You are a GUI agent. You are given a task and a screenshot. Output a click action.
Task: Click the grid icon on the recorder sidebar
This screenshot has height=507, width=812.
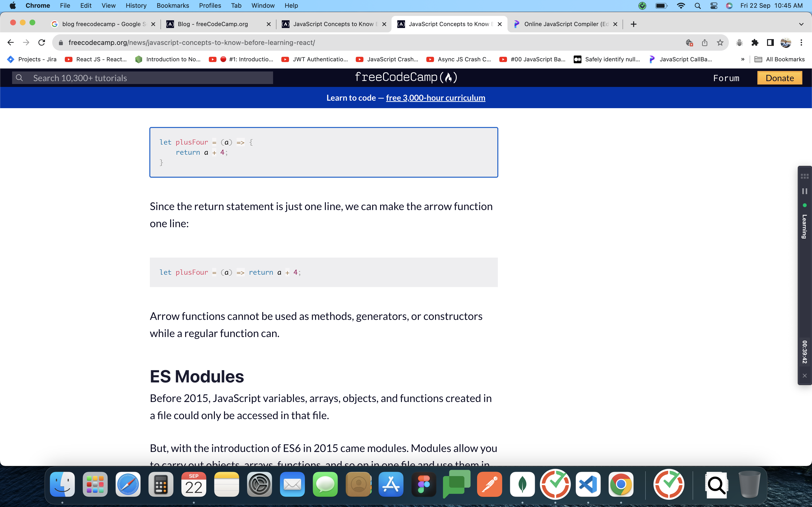pos(805,176)
